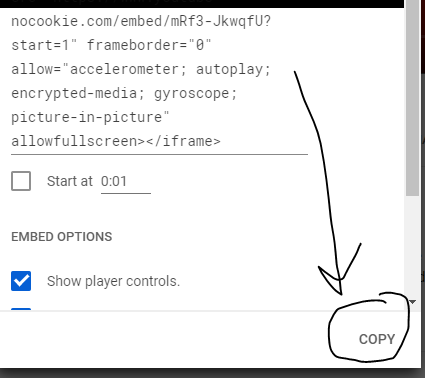Click the picture-in-picture code line

click(90, 117)
